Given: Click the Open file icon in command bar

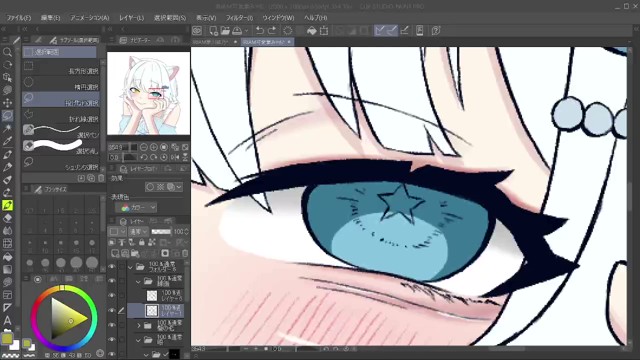Looking at the screenshot, I should 225,30.
